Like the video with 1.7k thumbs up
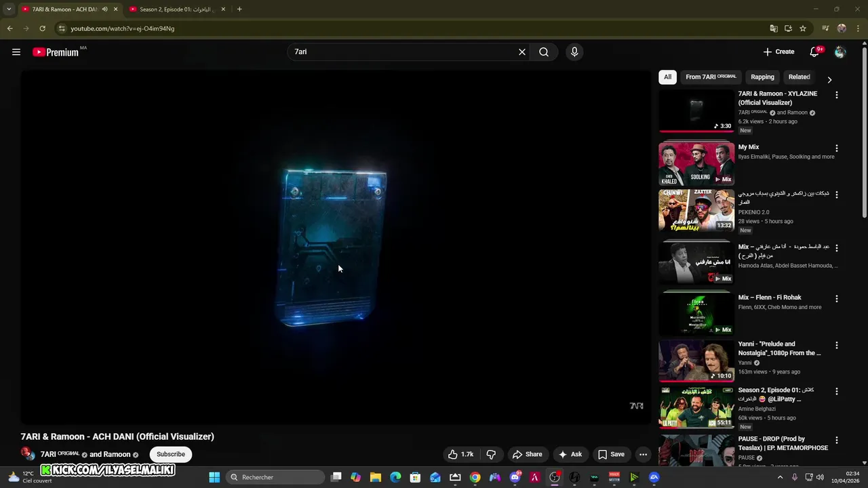 pos(460,454)
